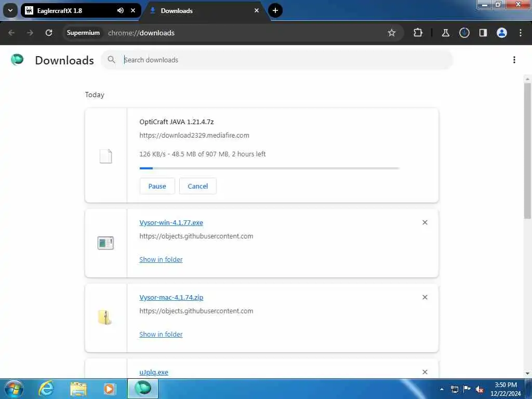The image size is (532, 399).
Task: Open the Extensions puzzle icon
Action: [x=418, y=33]
